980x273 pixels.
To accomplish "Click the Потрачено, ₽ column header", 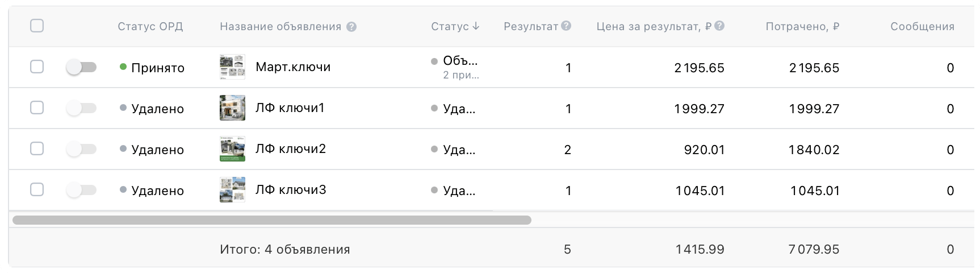I will [x=802, y=27].
